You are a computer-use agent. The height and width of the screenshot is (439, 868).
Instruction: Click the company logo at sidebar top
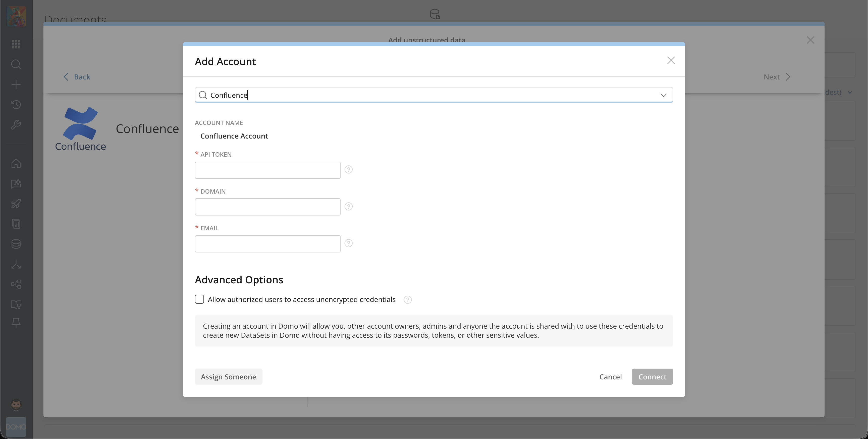17,16
